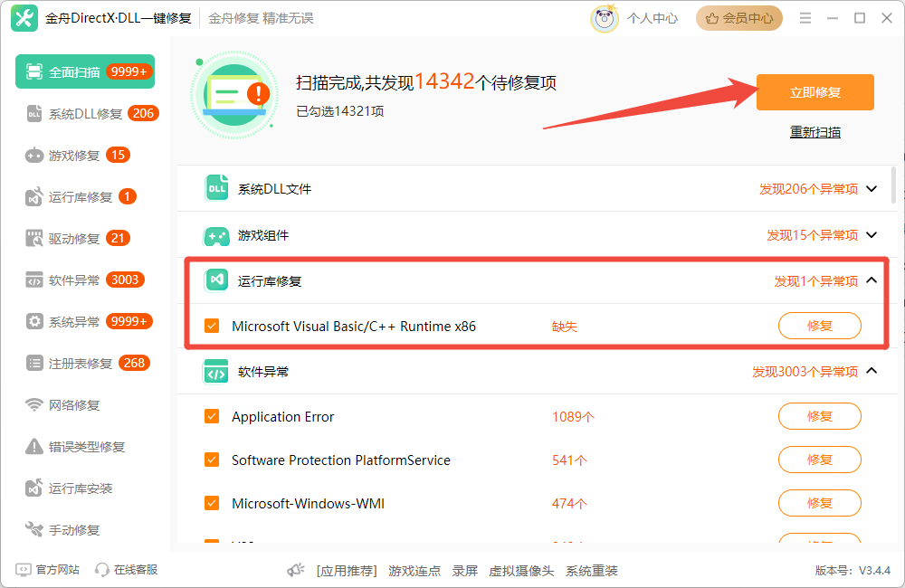
Task: Click the megaphone icon in bottom bar
Action: 296,570
